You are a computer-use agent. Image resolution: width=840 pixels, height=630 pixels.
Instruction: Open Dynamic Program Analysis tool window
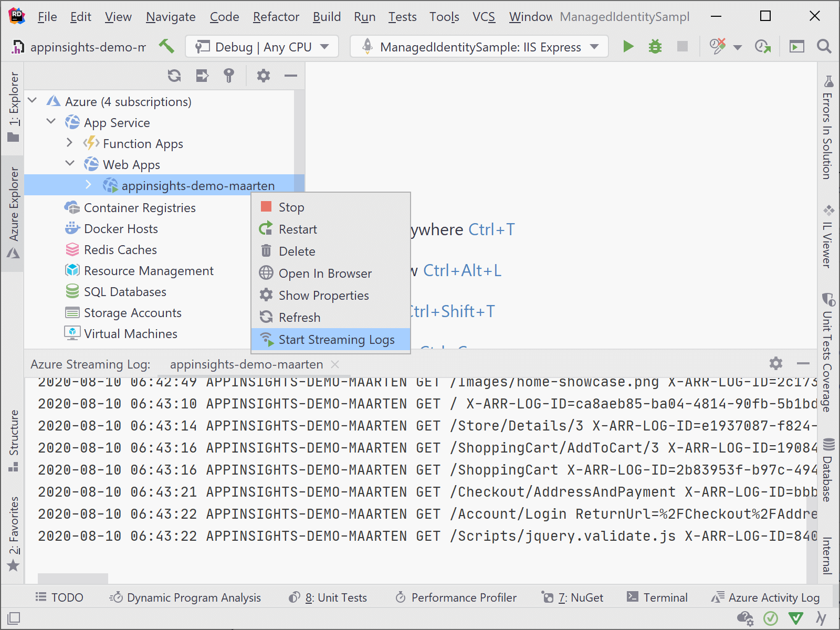pyautogui.click(x=185, y=597)
